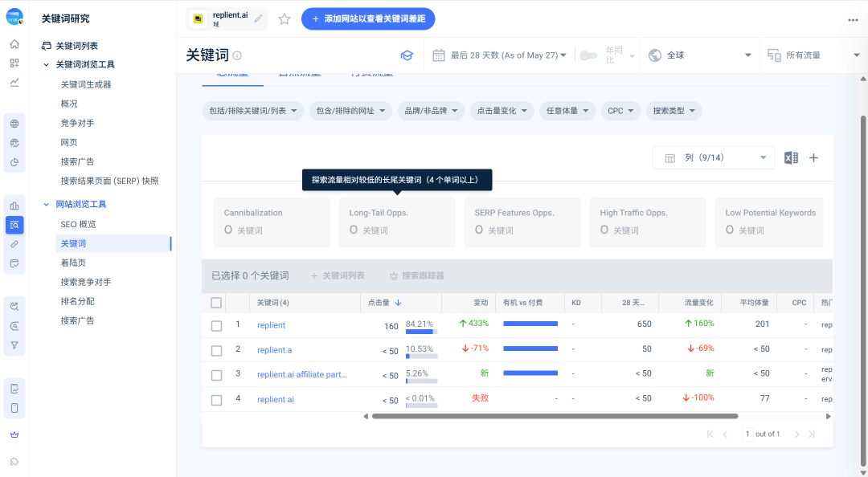Image resolution: width=868 pixels, height=477 pixels.
Task: Open 竞争对手 in sidebar menu
Action: click(x=77, y=123)
